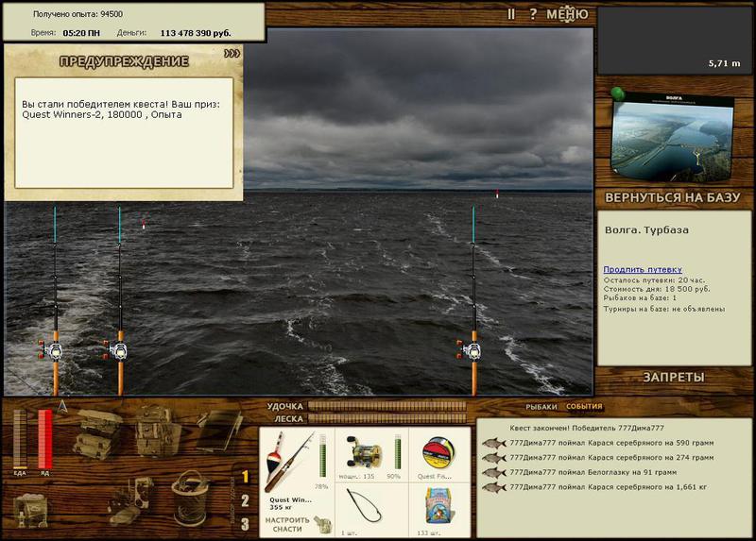
Task: Click the Продлить путевку link
Action: 643,270
